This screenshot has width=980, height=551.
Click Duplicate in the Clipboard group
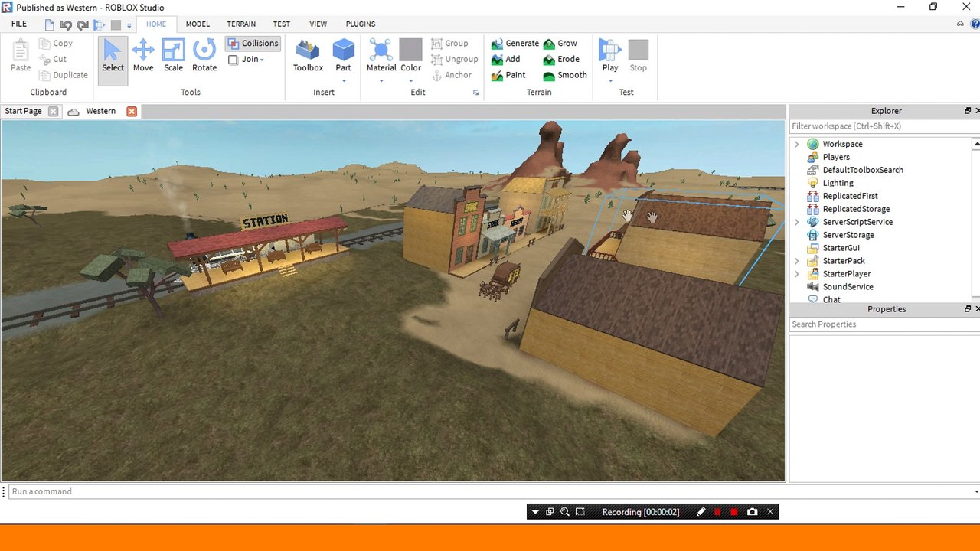point(64,75)
